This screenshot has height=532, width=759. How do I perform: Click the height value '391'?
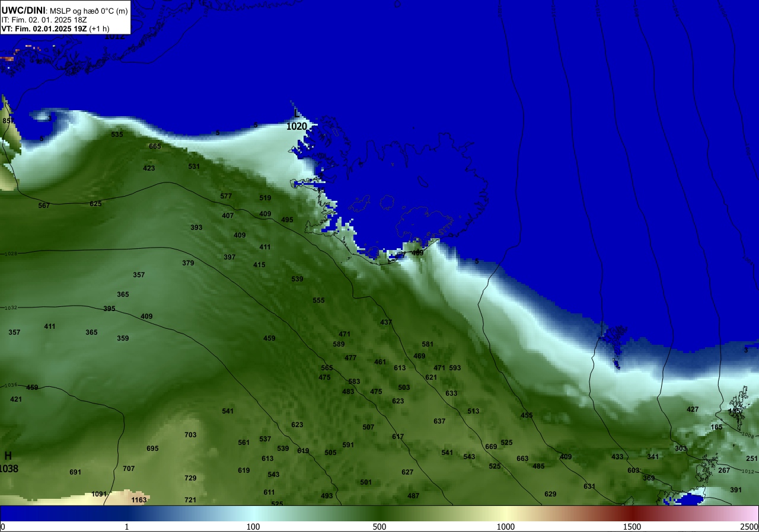736,490
